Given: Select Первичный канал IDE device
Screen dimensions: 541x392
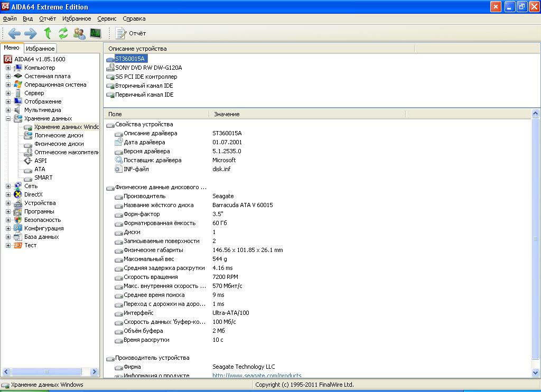Looking at the screenshot, I should pyautogui.click(x=144, y=95).
